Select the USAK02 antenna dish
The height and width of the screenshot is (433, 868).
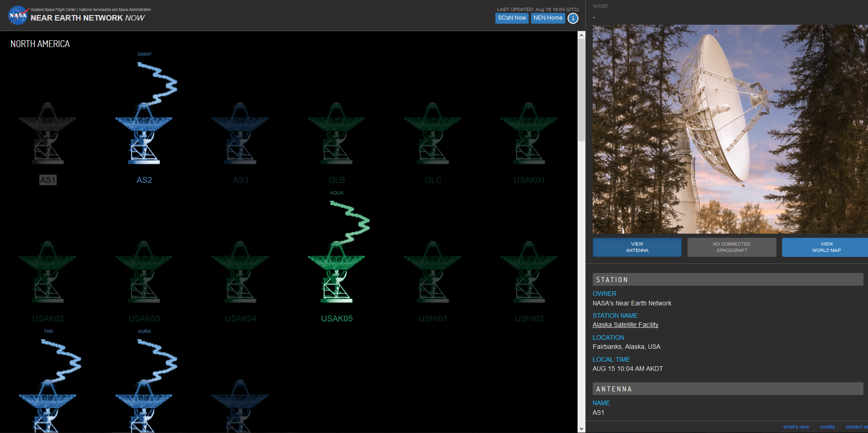click(48, 272)
